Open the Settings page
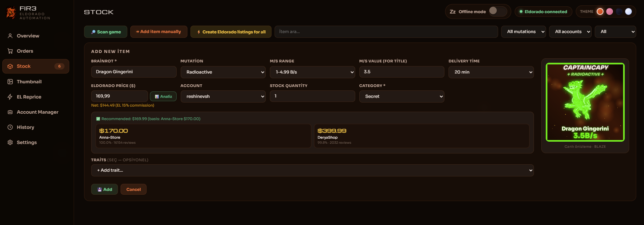The height and width of the screenshot is (225, 644). click(36, 142)
